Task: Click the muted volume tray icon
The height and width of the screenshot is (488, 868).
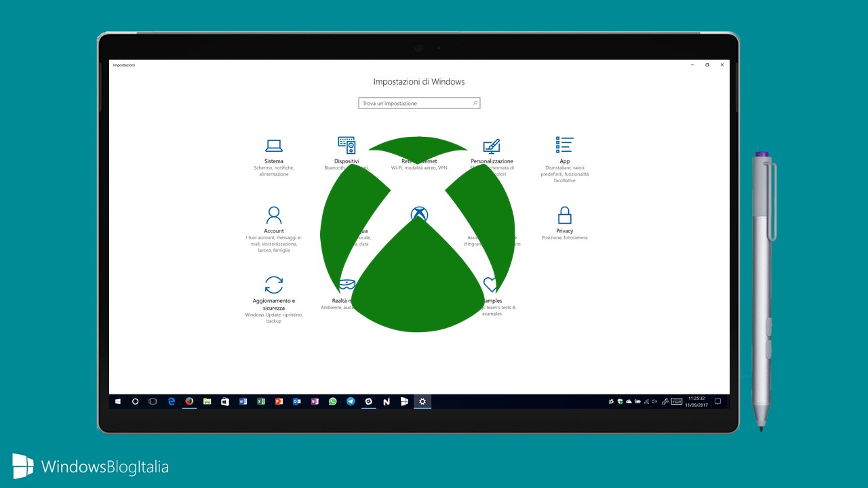Action: point(654,401)
